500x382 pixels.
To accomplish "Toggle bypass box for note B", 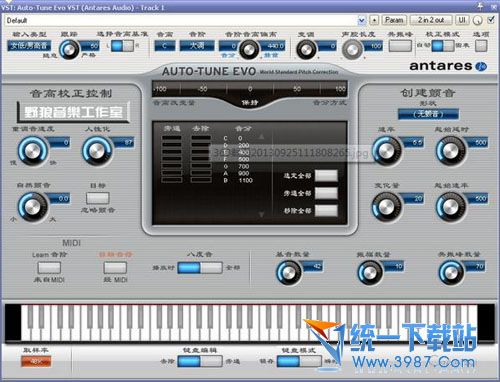I will [x=172, y=180].
